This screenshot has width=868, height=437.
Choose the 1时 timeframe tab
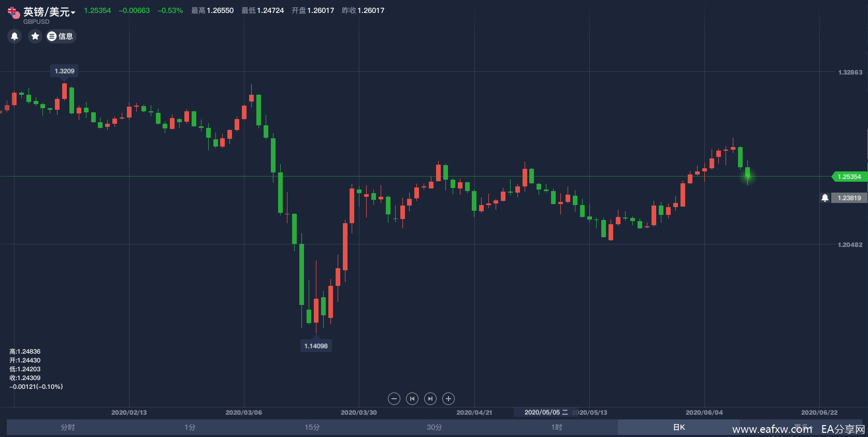(x=557, y=427)
